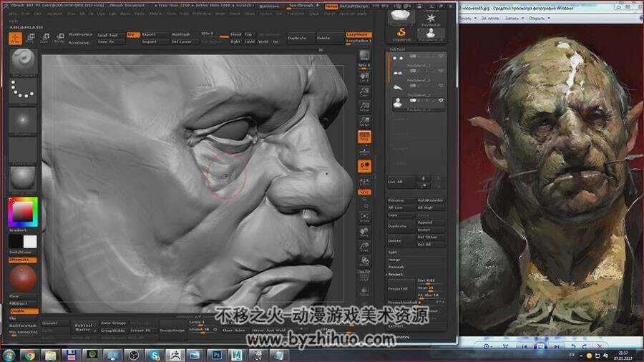Open Skype from the taskbar
Screen dimensions: 644x362
tap(155, 355)
